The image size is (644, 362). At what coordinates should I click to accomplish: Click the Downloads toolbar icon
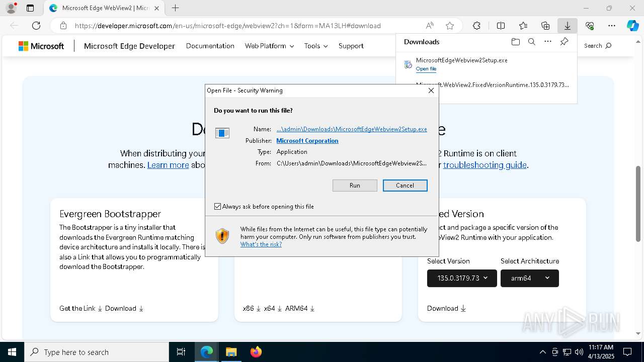coord(567,26)
